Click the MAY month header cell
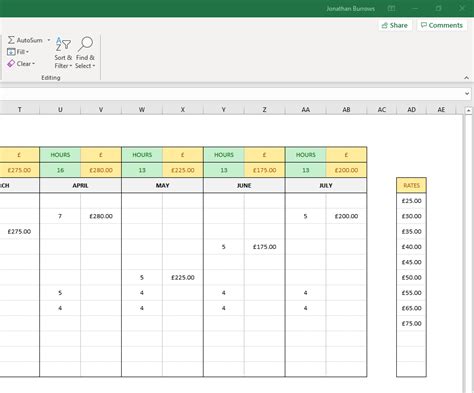 (162, 185)
